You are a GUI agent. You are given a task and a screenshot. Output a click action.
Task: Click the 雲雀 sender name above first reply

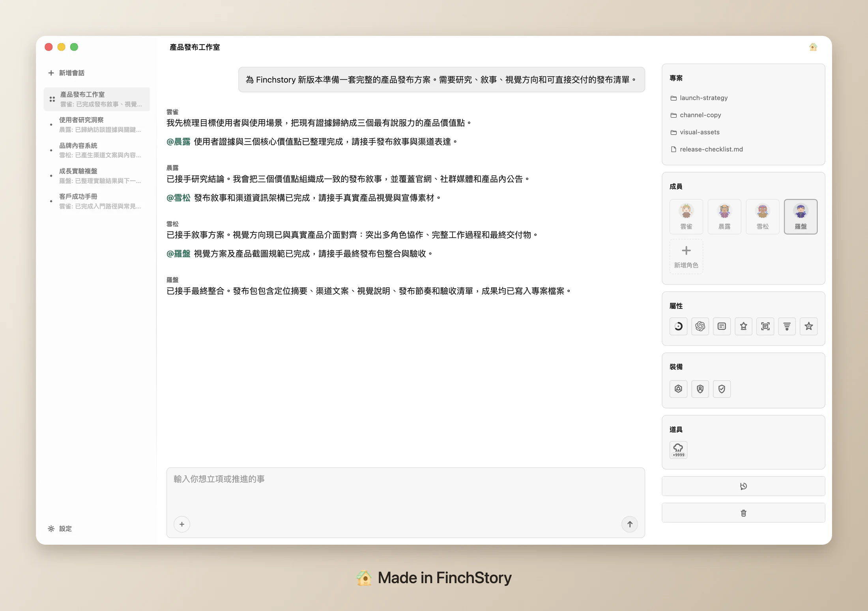point(172,112)
